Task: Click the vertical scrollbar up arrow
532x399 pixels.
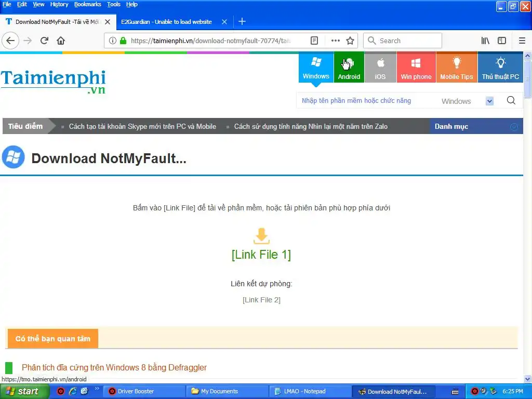Action: pyautogui.click(x=528, y=56)
